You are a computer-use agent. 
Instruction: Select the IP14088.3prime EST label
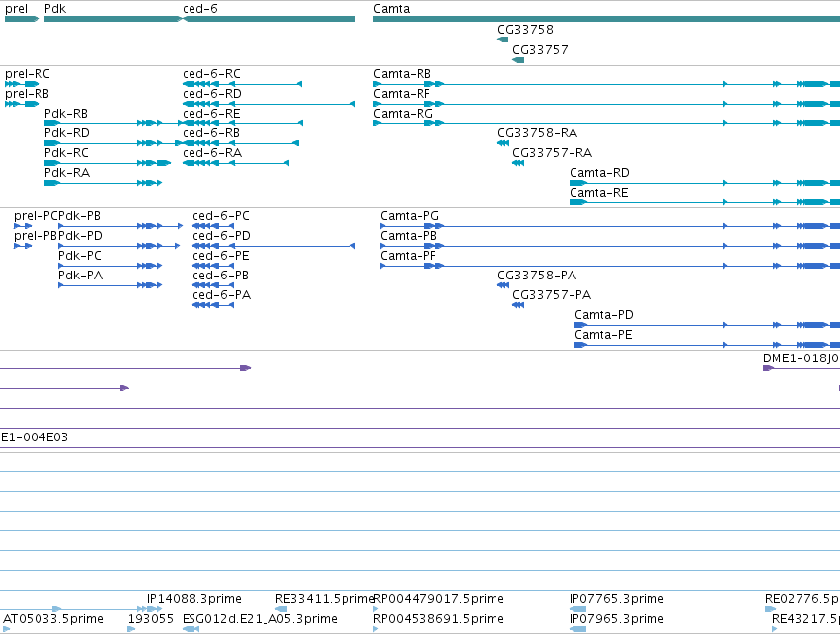193,599
